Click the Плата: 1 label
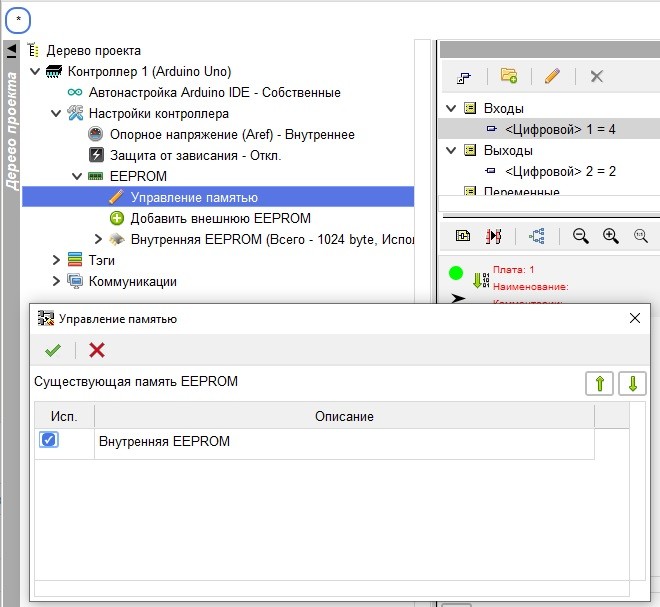 click(514, 269)
